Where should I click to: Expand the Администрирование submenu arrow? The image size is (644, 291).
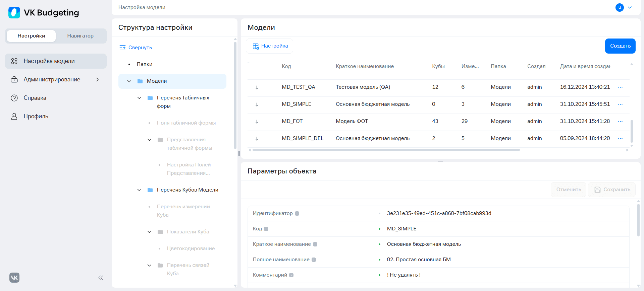pyautogui.click(x=97, y=79)
